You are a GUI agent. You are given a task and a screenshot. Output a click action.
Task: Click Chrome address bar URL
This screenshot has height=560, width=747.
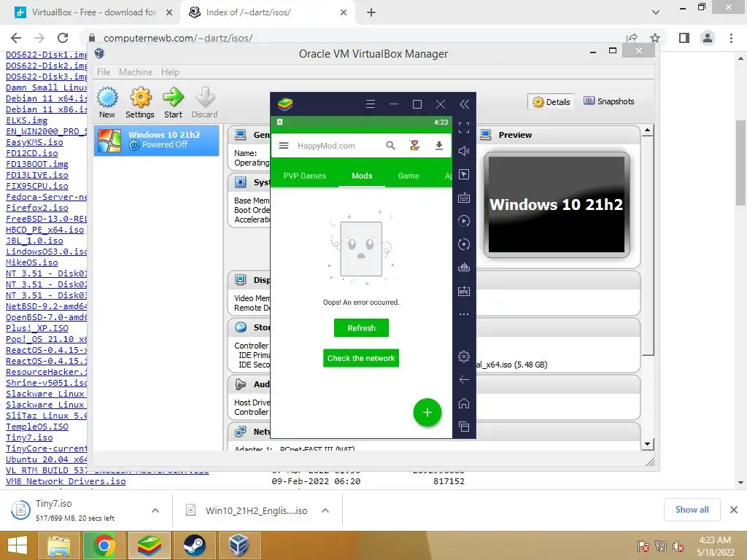click(178, 38)
